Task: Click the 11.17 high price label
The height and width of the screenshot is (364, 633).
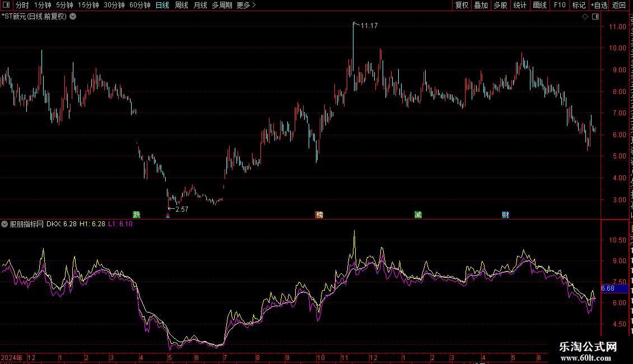Action: 369,25
